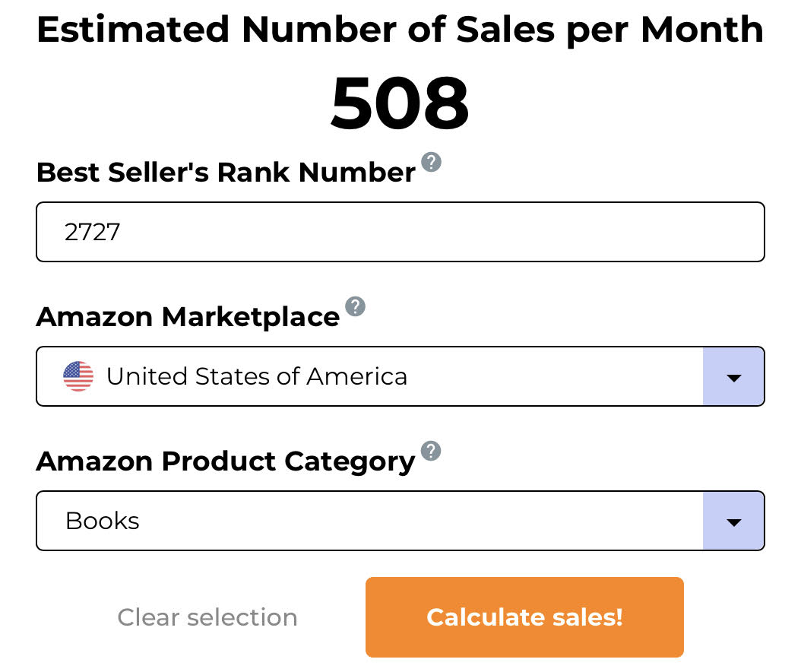The image size is (801, 672).
Task: Click the Amazon Marketplace label
Action: click(x=188, y=317)
